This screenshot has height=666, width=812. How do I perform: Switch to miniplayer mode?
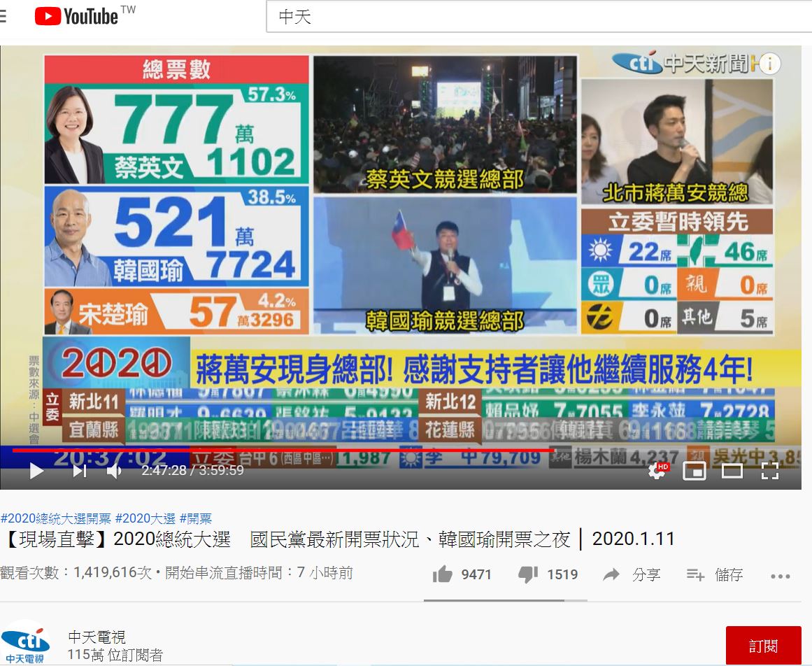(x=695, y=471)
